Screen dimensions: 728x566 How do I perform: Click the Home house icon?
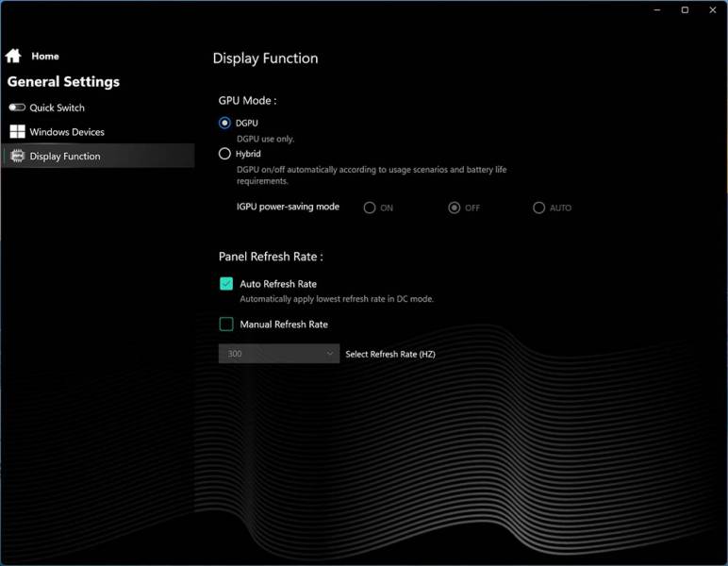13,56
